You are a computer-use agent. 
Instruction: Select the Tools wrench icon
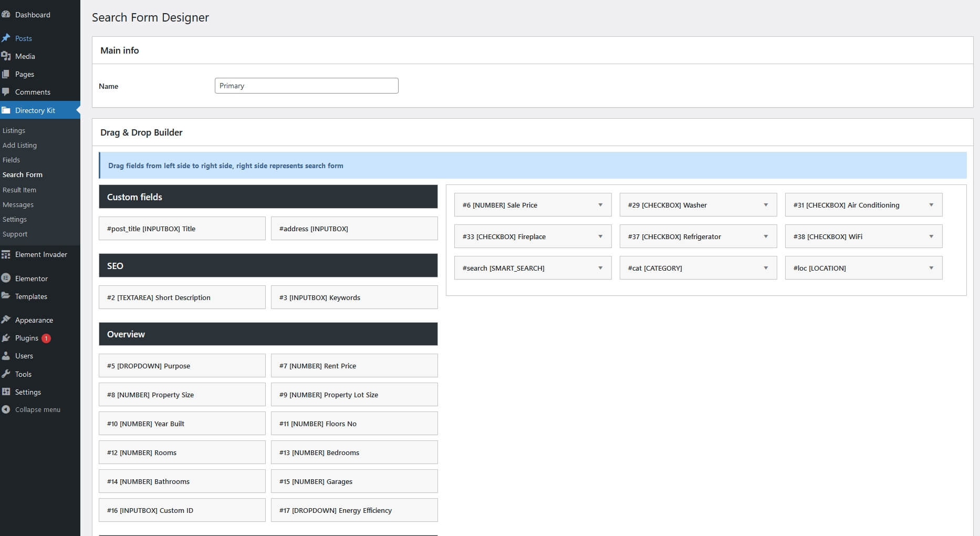coord(6,374)
